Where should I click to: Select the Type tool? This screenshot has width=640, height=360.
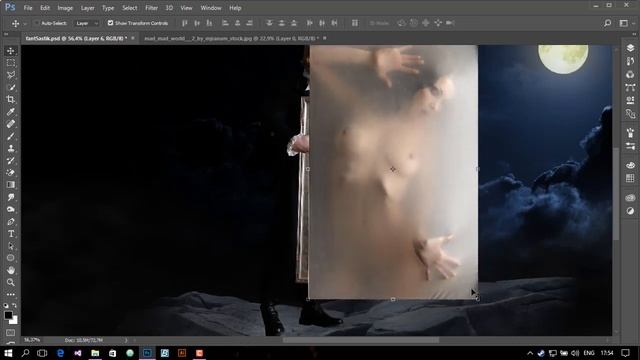point(11,234)
